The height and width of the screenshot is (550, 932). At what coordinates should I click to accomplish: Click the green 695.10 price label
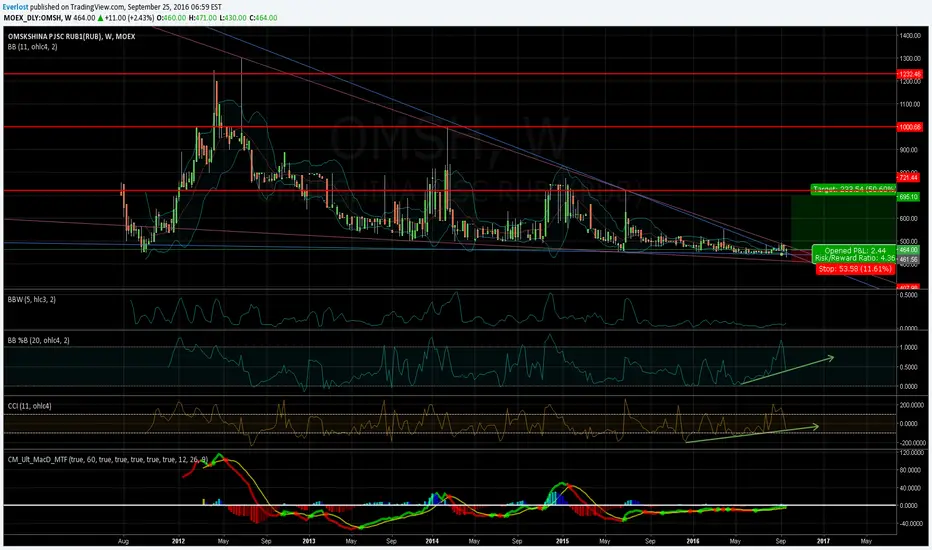909,197
